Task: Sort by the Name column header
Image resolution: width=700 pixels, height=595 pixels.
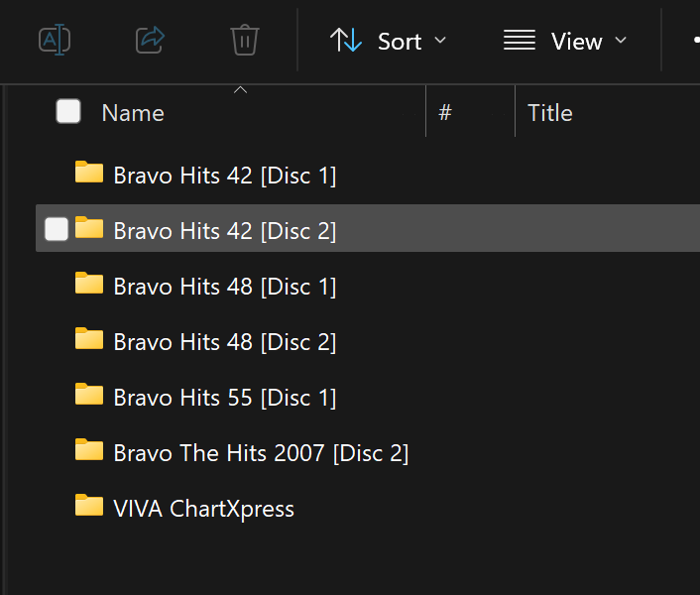Action: coord(133,113)
